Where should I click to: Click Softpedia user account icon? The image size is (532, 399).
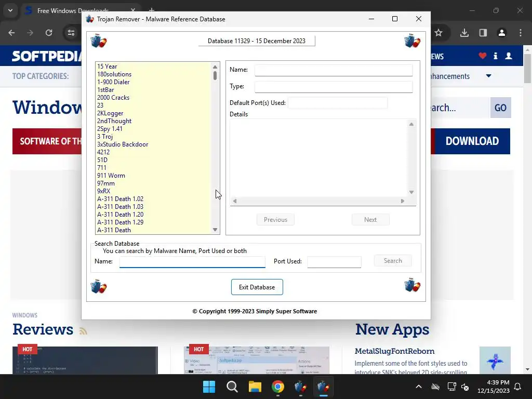pyautogui.click(x=509, y=56)
